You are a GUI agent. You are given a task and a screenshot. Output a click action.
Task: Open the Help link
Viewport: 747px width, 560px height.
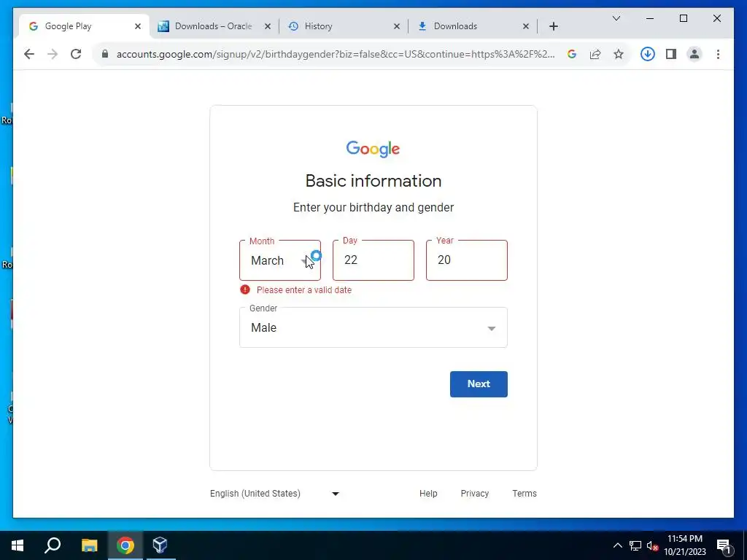428,494
